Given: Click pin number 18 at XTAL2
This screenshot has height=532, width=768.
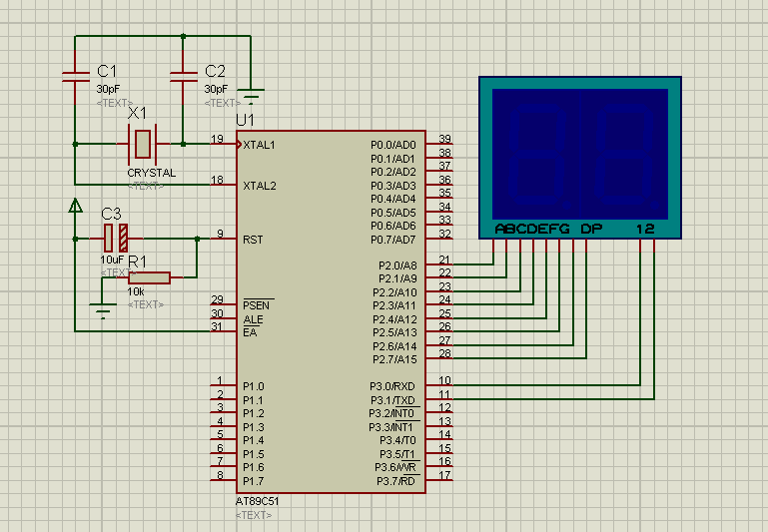Looking at the screenshot, I should click(x=217, y=180).
